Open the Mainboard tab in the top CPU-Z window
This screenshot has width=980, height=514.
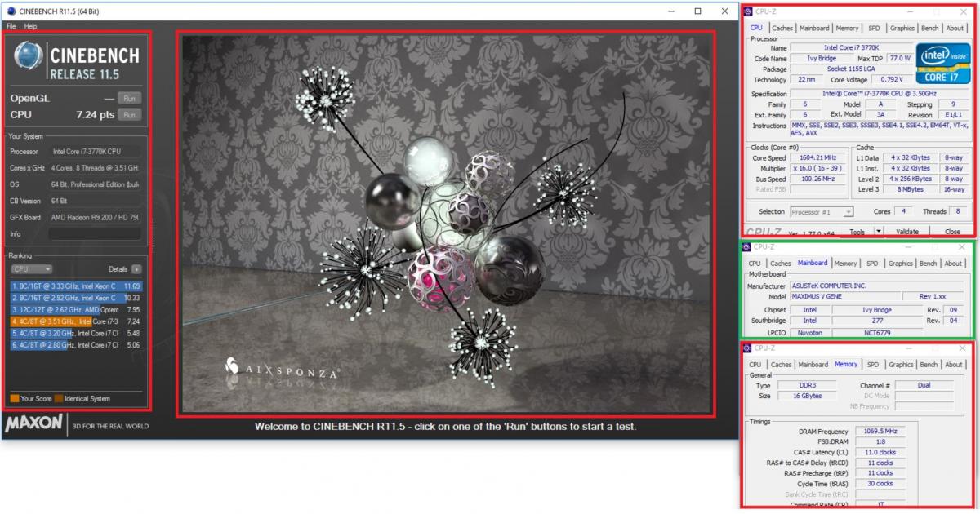coord(813,28)
